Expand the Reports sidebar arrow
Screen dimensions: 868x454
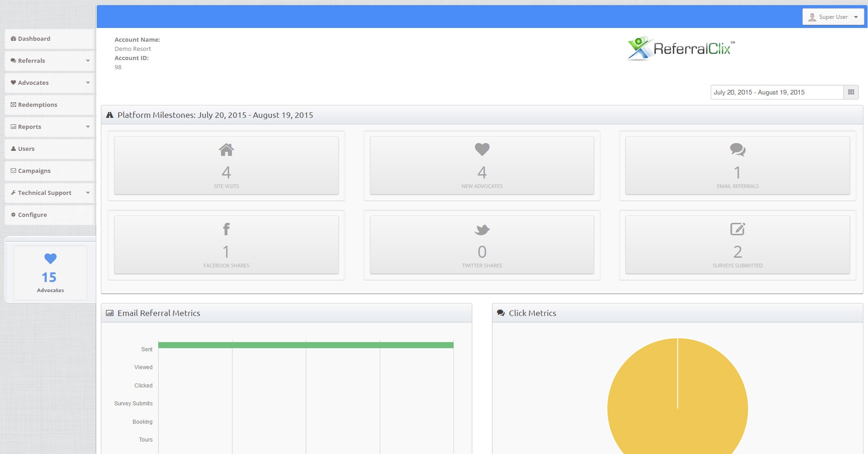(88, 127)
